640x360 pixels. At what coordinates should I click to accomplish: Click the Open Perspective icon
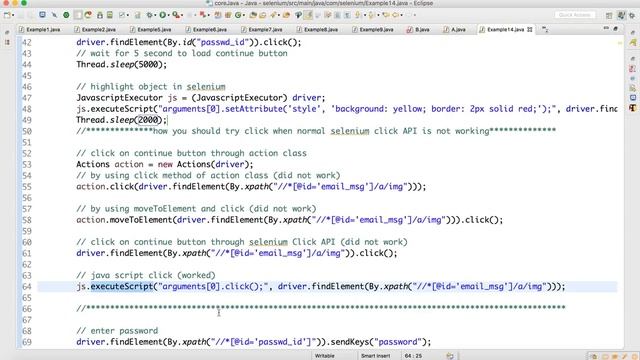[609, 15]
